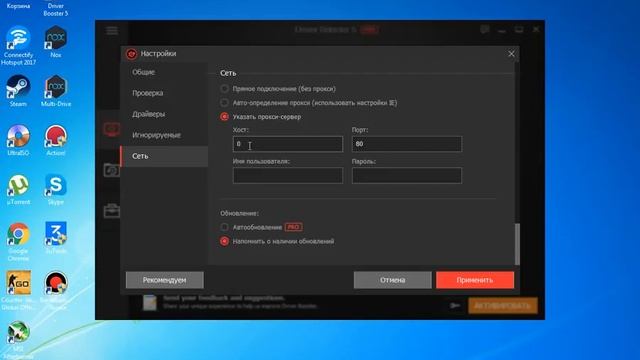The height and width of the screenshot is (360, 640).
Task: Select Прямое подключение (без прокси) radio button
Action: point(224,89)
